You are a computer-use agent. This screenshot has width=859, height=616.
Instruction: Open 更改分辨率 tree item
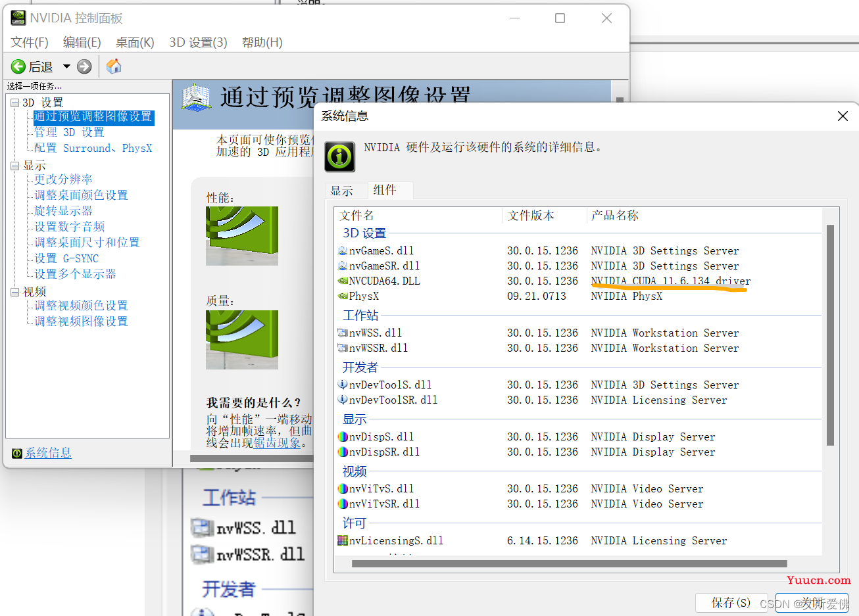point(63,179)
